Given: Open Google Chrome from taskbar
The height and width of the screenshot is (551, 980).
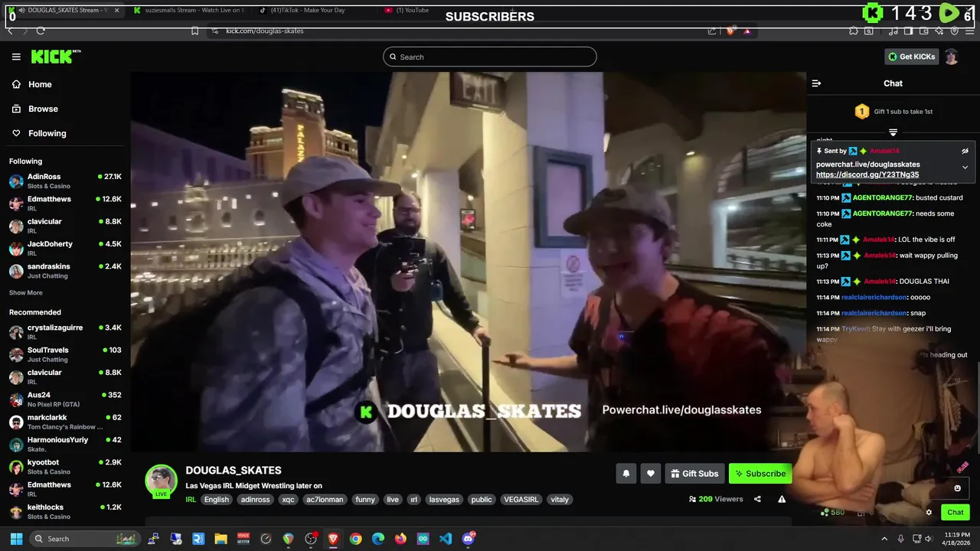Looking at the screenshot, I should coord(355,539).
